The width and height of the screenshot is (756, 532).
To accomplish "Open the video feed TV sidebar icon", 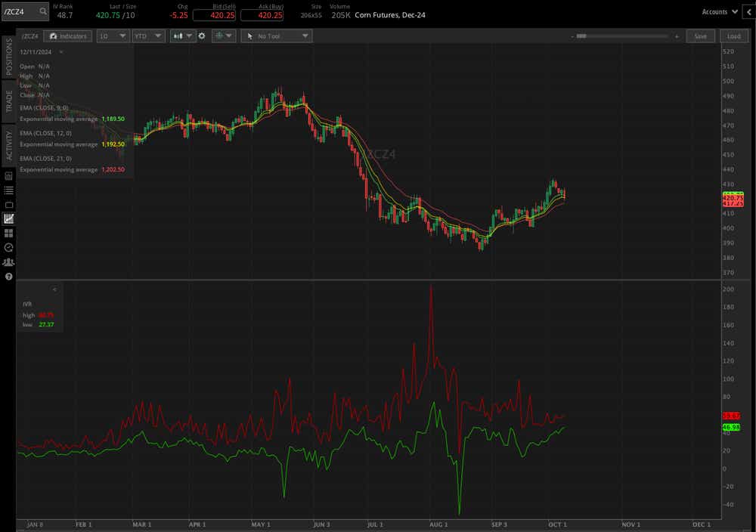I will [x=8, y=205].
